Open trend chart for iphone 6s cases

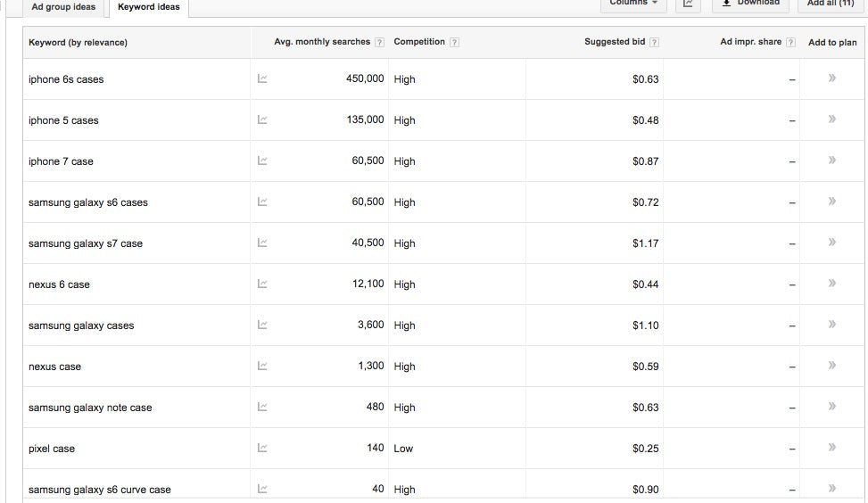click(262, 78)
